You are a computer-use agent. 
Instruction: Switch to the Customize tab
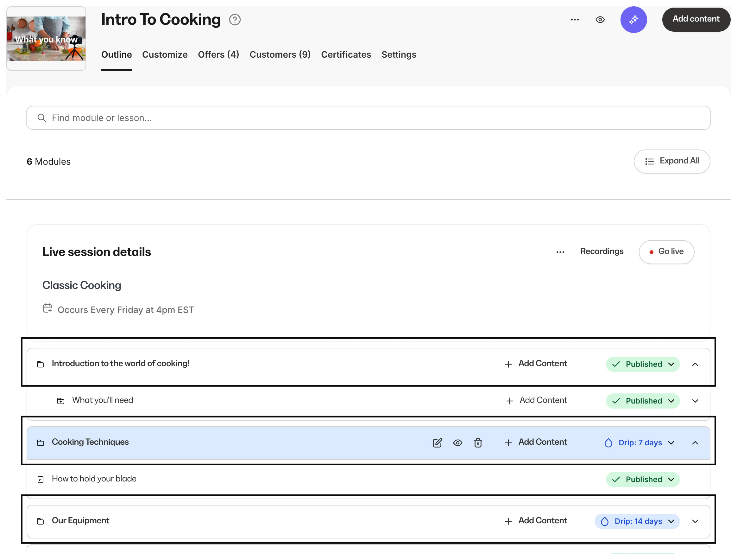coord(165,55)
